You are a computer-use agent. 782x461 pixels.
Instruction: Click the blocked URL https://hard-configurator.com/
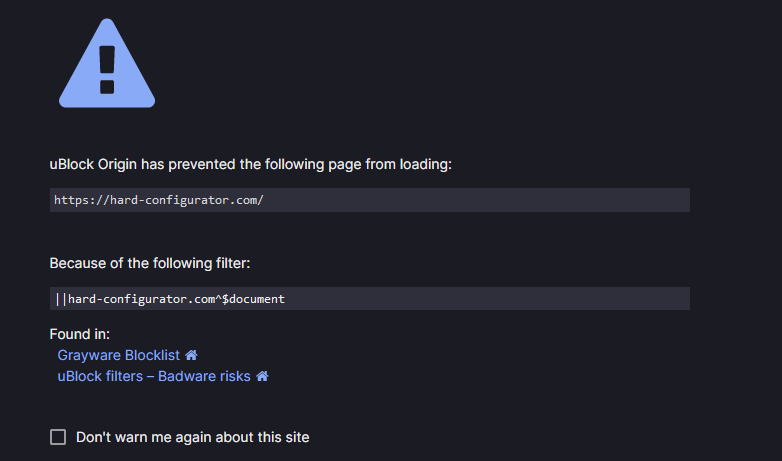[x=158, y=200]
